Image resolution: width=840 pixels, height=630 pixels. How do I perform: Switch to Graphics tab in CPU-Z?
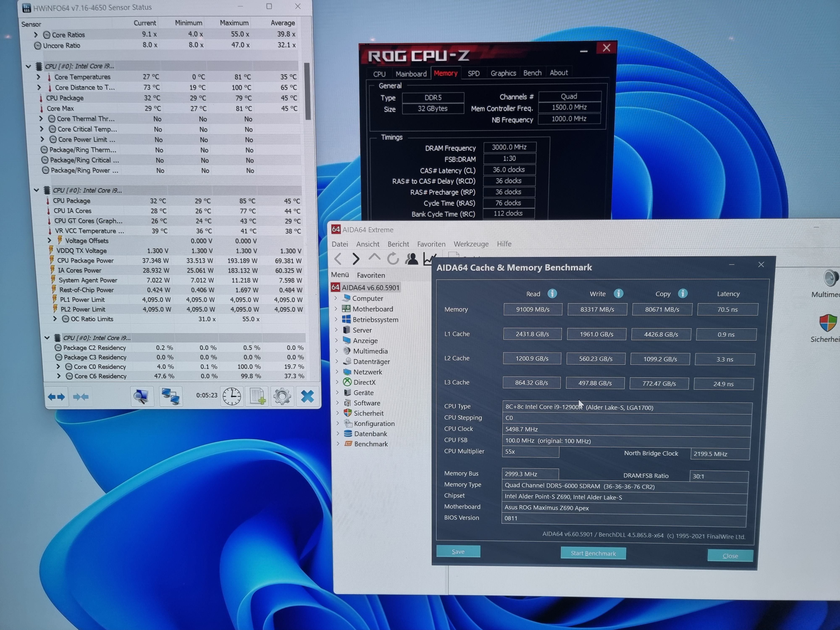503,73
